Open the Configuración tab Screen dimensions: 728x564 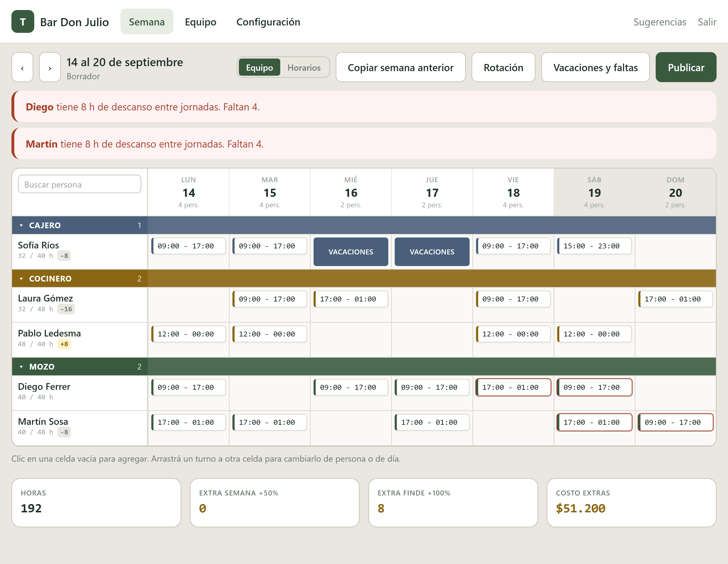tap(268, 22)
